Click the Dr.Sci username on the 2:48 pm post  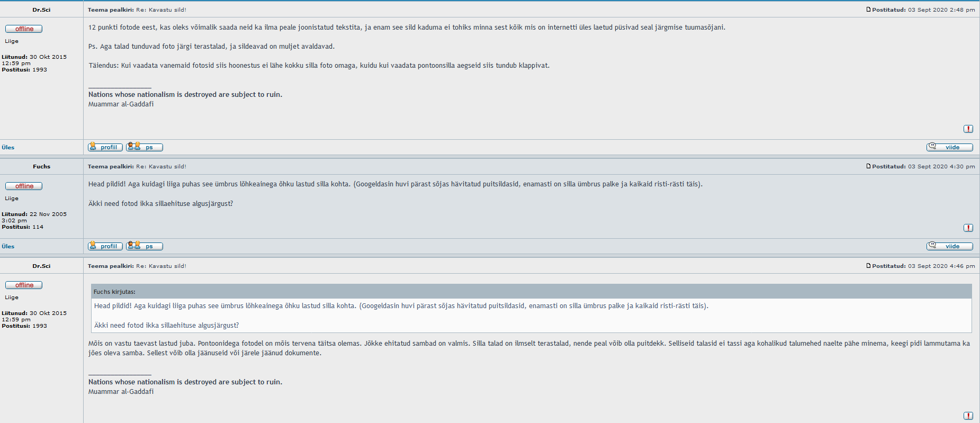coord(41,10)
